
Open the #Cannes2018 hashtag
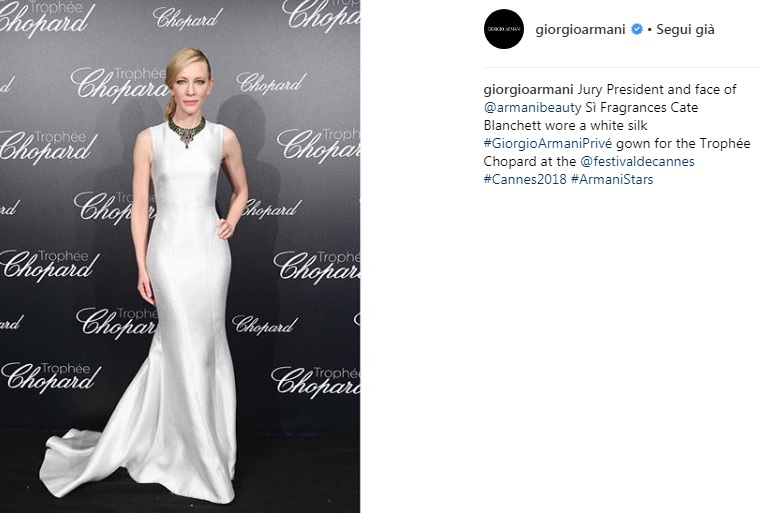coord(525,179)
